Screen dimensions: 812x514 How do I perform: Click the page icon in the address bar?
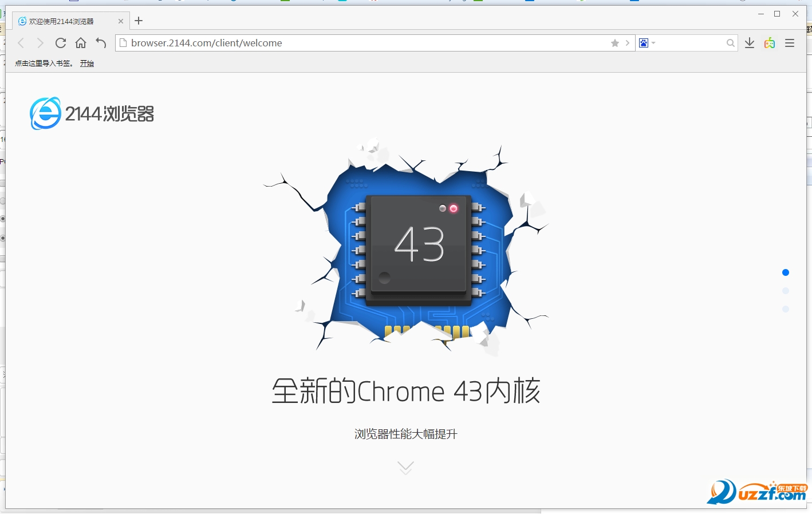(123, 43)
